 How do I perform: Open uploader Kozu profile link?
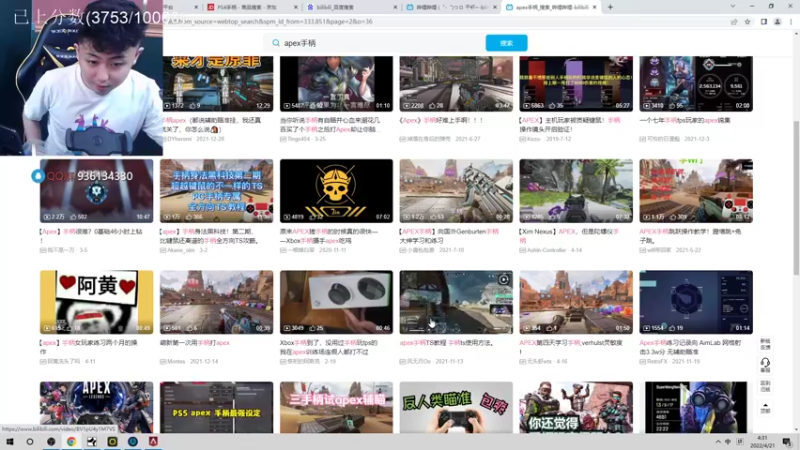(x=533, y=139)
